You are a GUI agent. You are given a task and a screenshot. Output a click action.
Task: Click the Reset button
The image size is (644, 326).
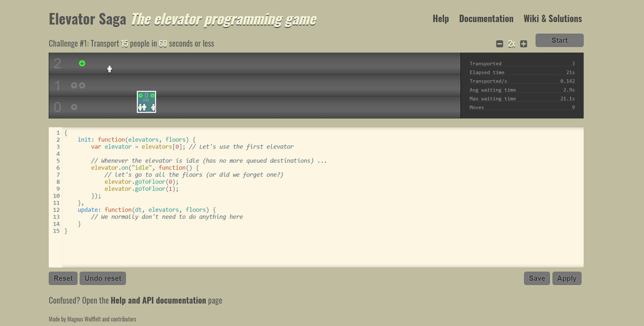[x=63, y=278]
